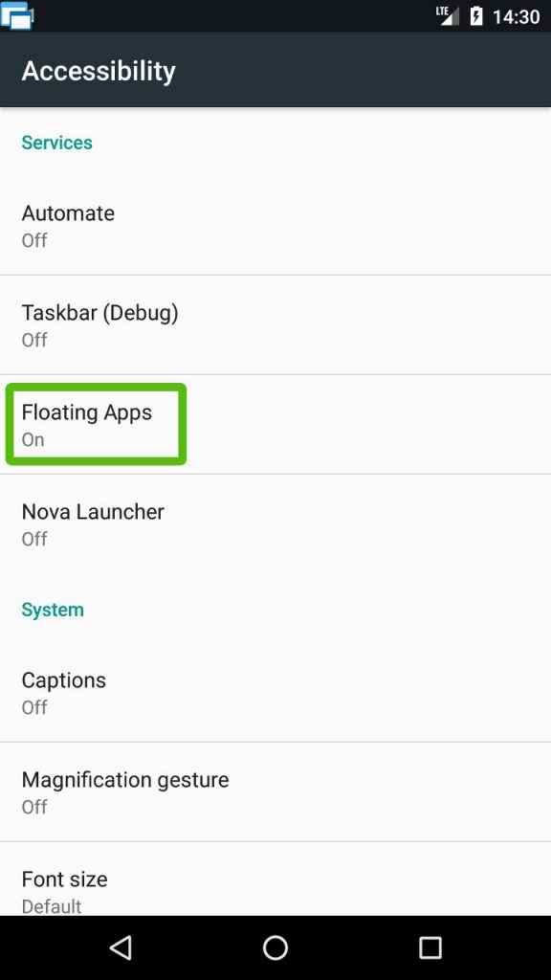Open Recents with the square button

point(430,947)
